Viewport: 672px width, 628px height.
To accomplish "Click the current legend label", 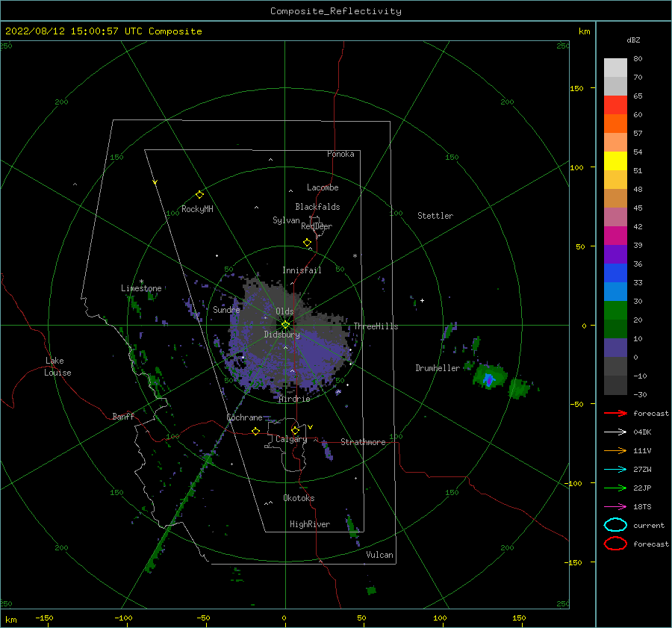I will coord(649,525).
